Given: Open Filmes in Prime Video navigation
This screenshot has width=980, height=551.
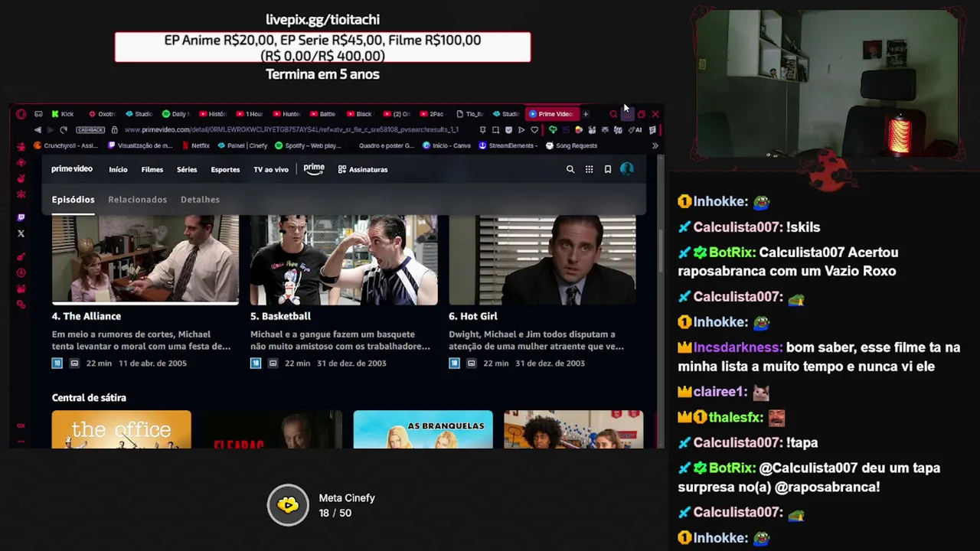Looking at the screenshot, I should [152, 170].
